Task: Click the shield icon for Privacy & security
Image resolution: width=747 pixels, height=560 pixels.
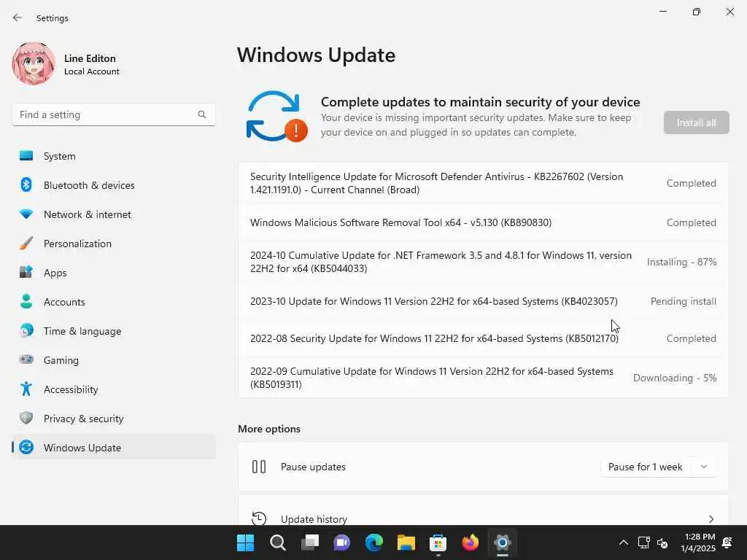Action: (x=26, y=418)
